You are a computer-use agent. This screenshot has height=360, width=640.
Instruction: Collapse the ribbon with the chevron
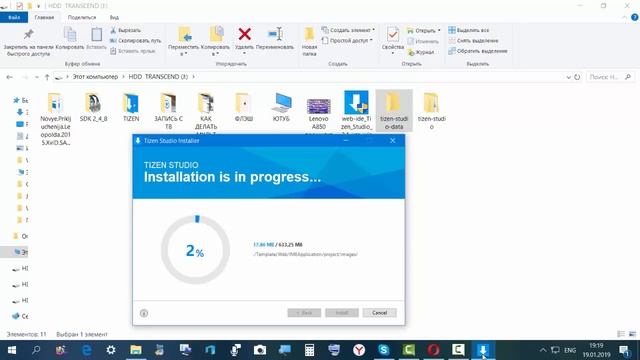tap(624, 18)
